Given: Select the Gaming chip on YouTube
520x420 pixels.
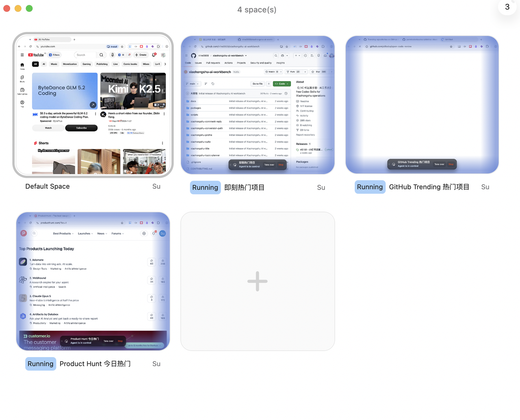Looking at the screenshot, I should tap(87, 64).
